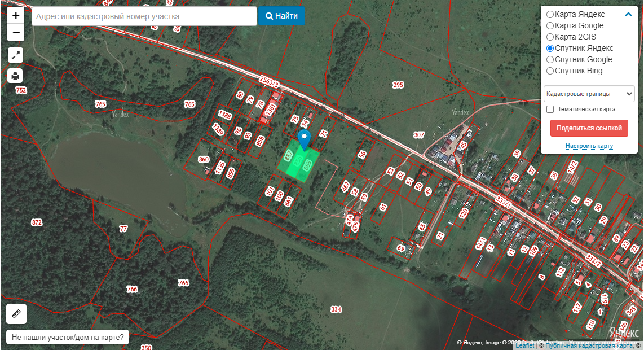Zoom in with the plus button
The image size is (644, 350).
[16, 15]
